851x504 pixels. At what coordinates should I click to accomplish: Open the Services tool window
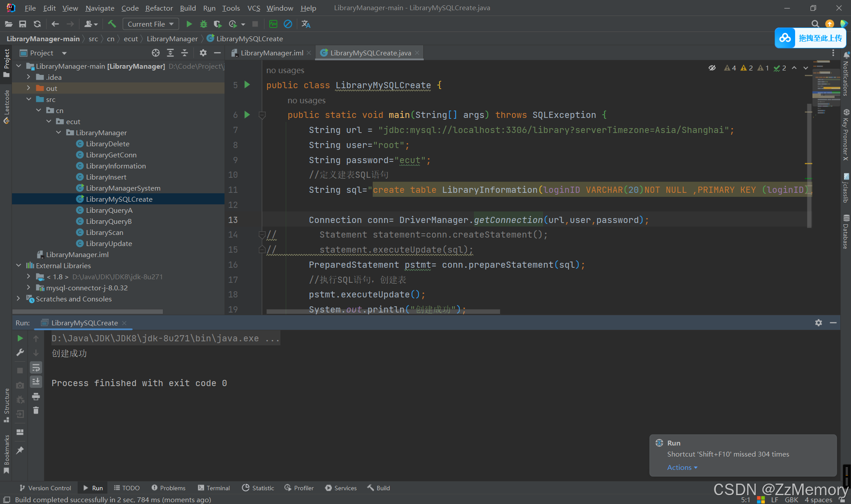click(340, 488)
